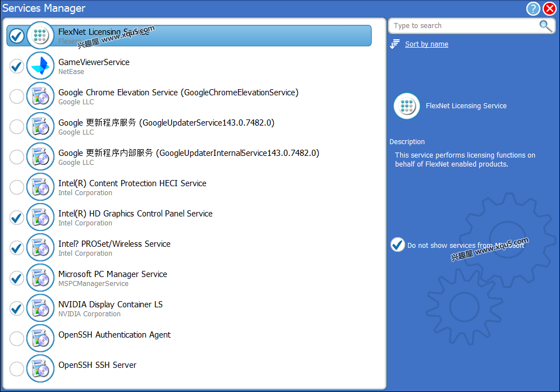560x392 pixels.
Task: Open the help question mark icon
Action: tap(533, 8)
